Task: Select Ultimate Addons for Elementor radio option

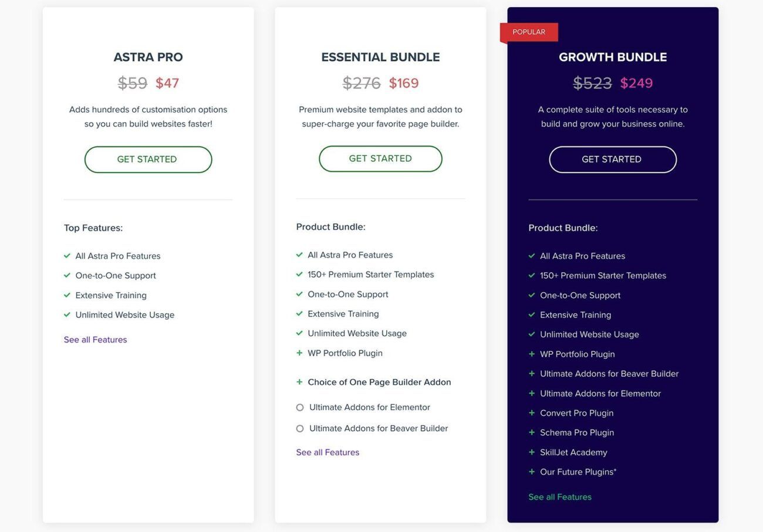Action: (300, 408)
